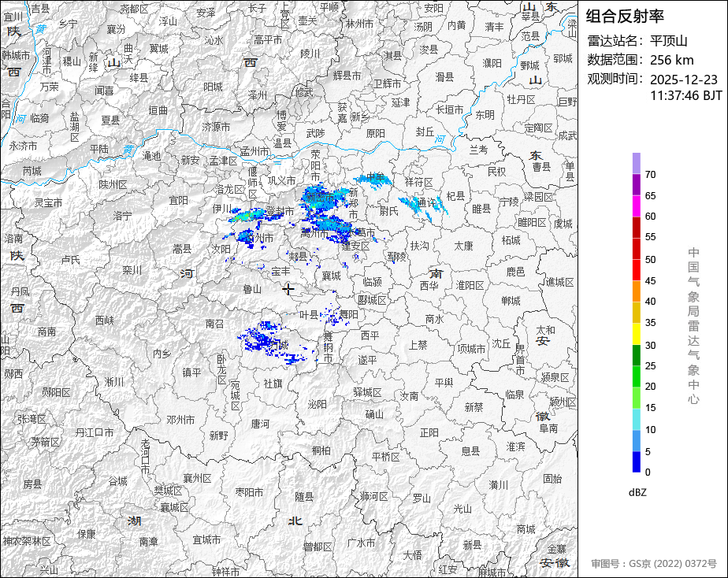
Task: Click the 鹿邑 county label
Action: pyautogui.click(x=515, y=272)
